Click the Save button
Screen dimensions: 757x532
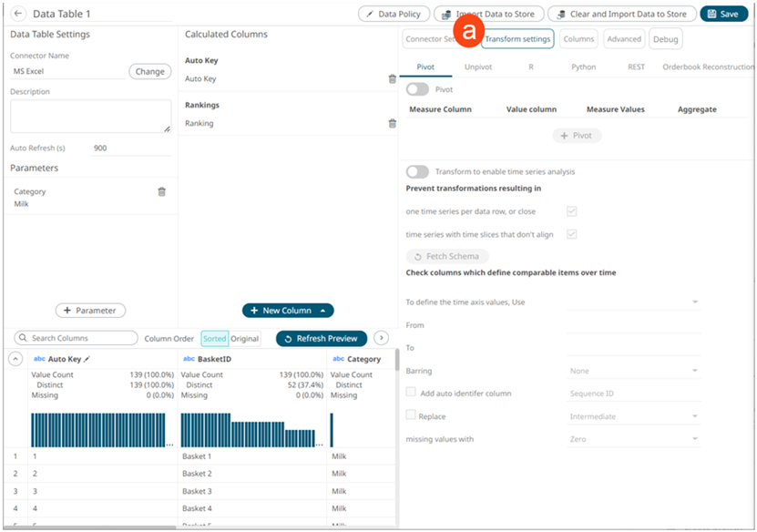(723, 14)
